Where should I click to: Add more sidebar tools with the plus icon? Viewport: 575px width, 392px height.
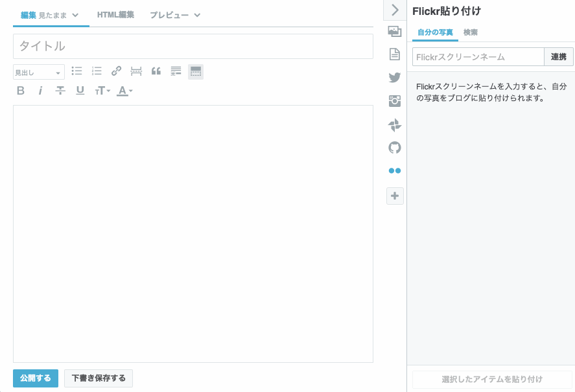point(395,196)
